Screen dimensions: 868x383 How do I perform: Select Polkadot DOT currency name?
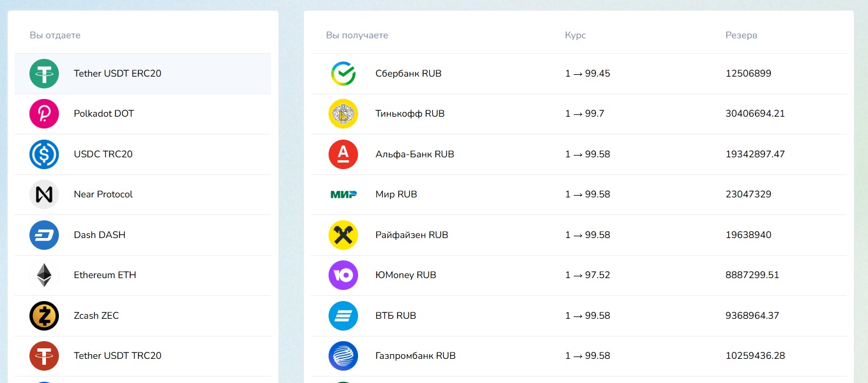coord(104,114)
